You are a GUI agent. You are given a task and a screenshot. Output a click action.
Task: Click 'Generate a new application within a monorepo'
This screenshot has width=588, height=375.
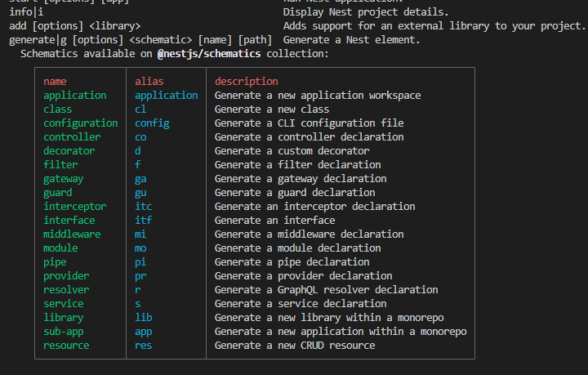(x=341, y=332)
